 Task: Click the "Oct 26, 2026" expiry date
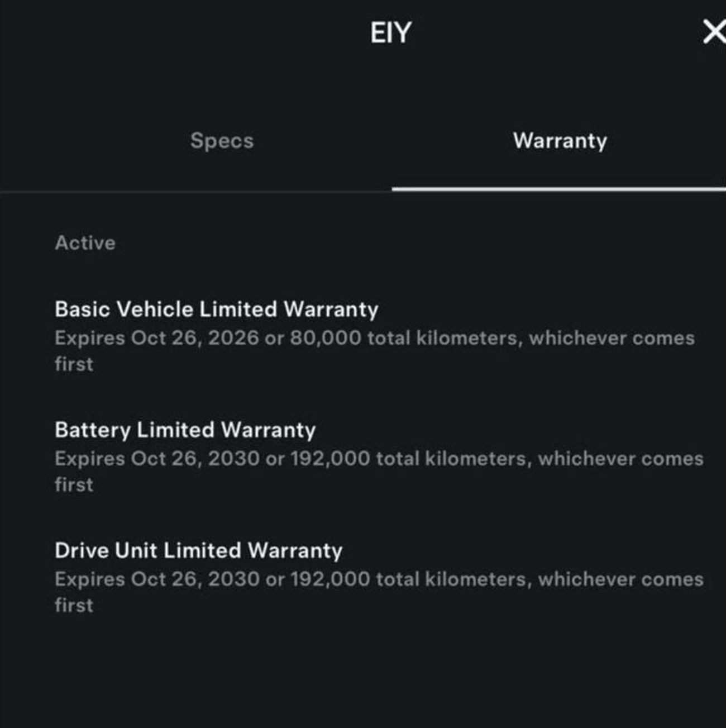point(195,338)
